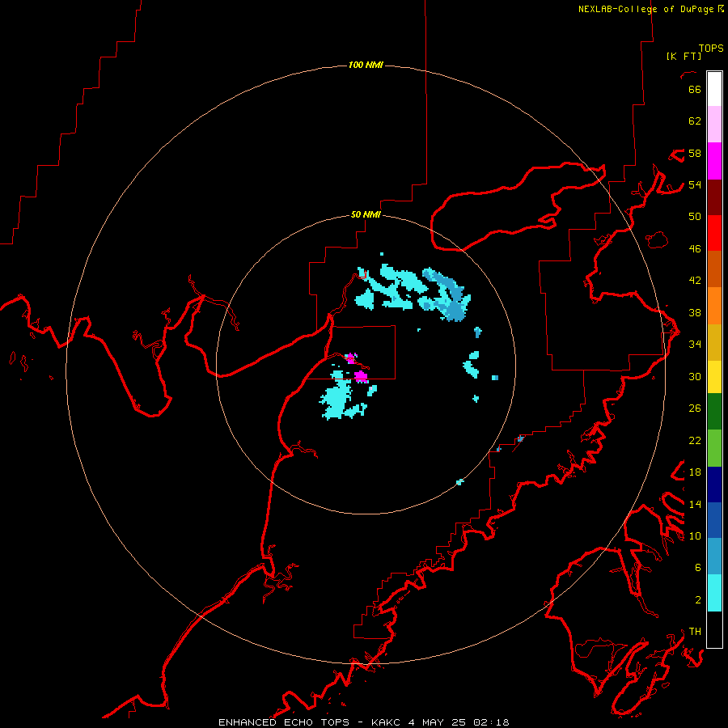
Task: Click the "30" legend value
Action: [695, 376]
